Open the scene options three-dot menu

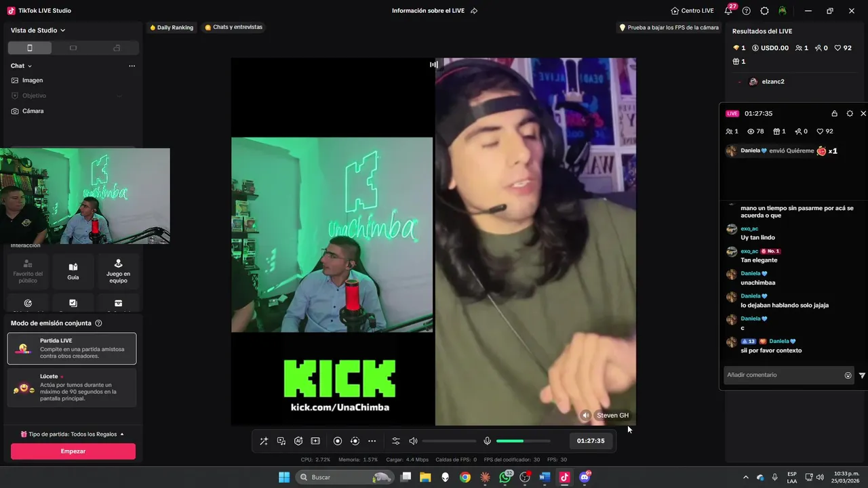point(132,66)
